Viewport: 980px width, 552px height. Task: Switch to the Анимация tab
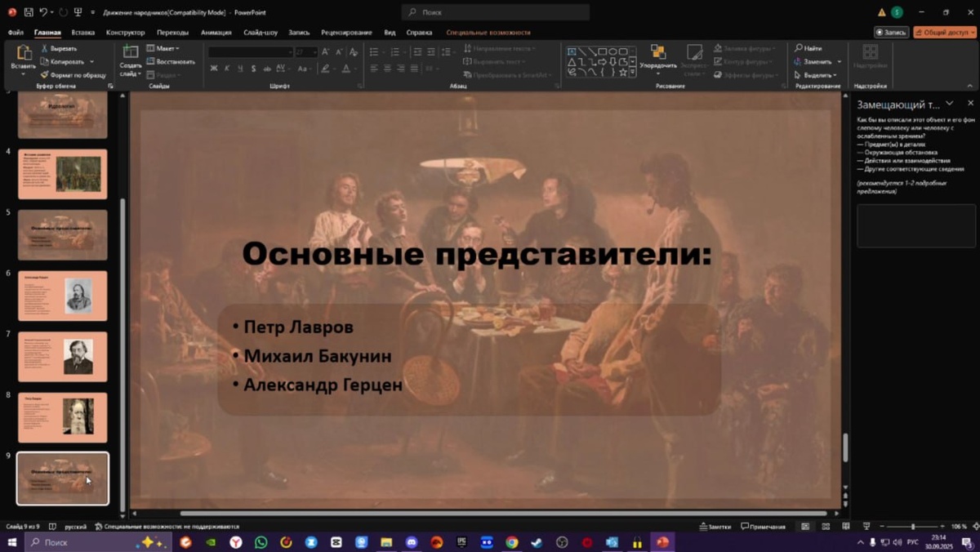(x=216, y=33)
